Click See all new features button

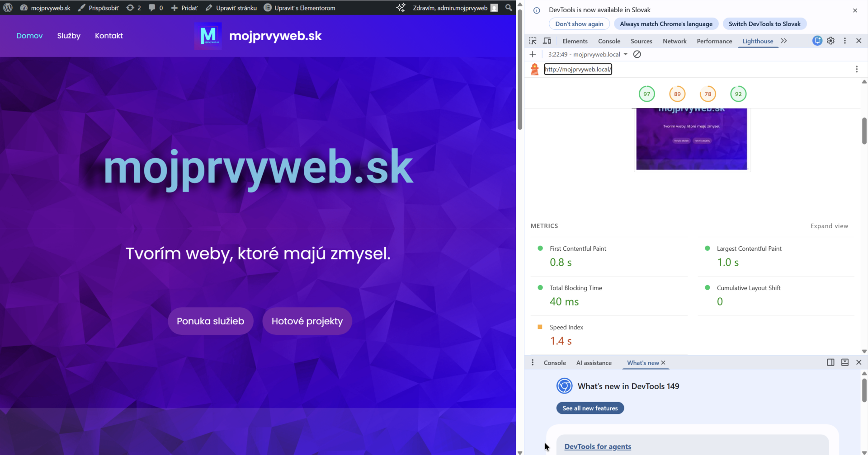(x=590, y=408)
